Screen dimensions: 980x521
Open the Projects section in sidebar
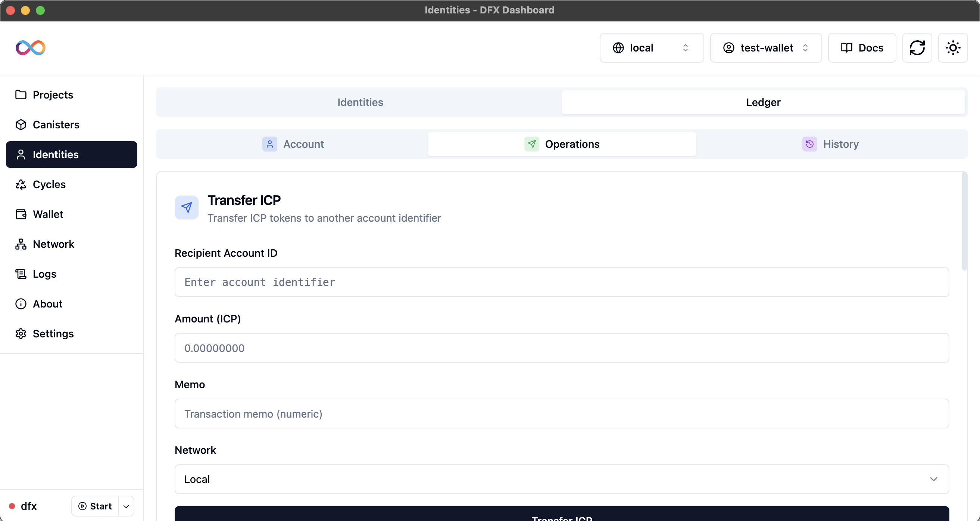point(53,94)
